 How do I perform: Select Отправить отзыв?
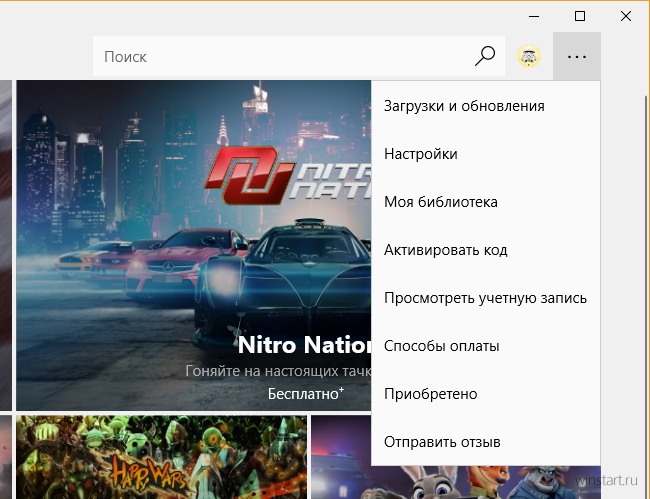coord(486,442)
